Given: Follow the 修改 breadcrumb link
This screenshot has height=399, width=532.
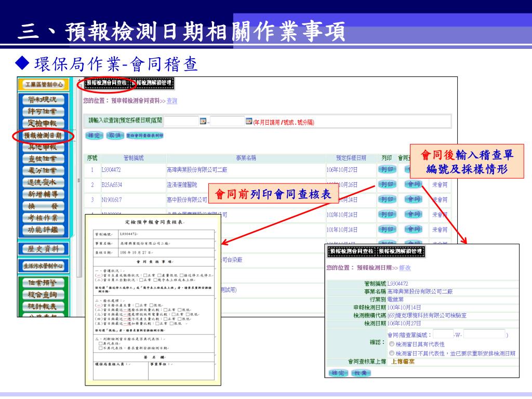Looking at the screenshot, I should 405,268.
